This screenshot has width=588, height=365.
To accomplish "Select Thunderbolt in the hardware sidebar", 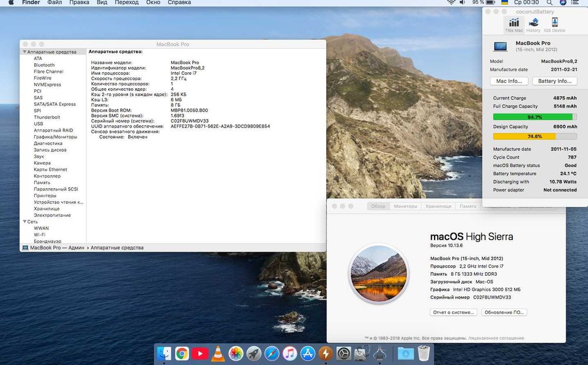I will [x=47, y=117].
